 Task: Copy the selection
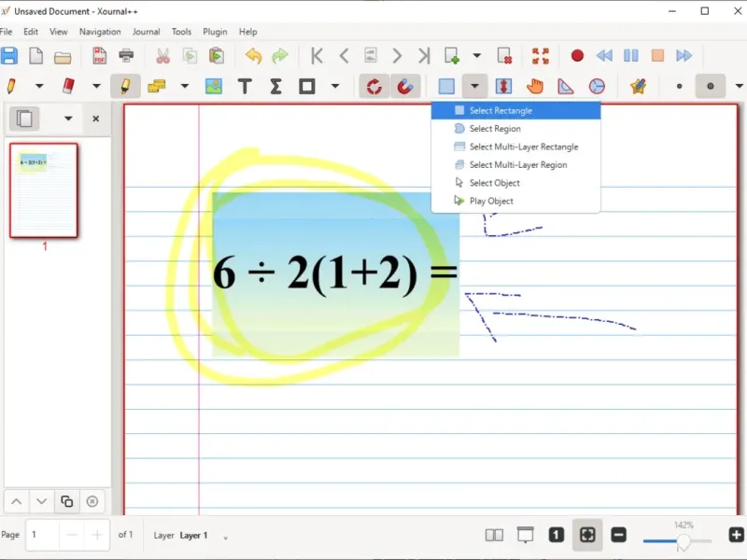190,56
